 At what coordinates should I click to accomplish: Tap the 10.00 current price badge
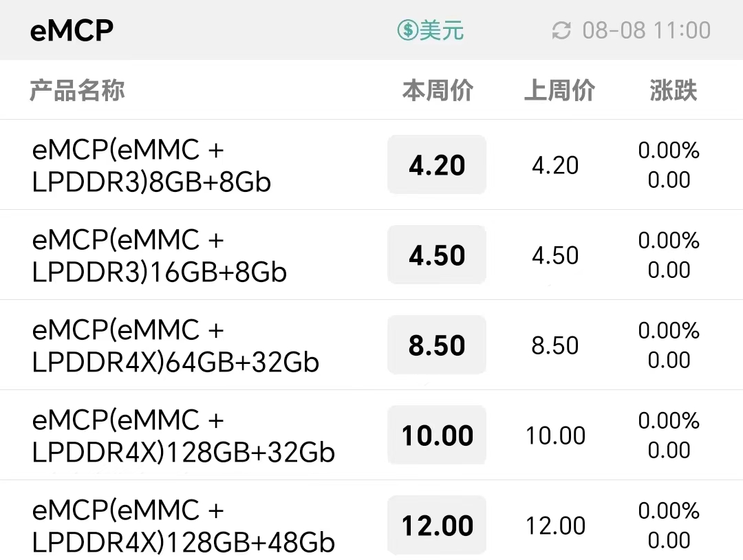(437, 435)
